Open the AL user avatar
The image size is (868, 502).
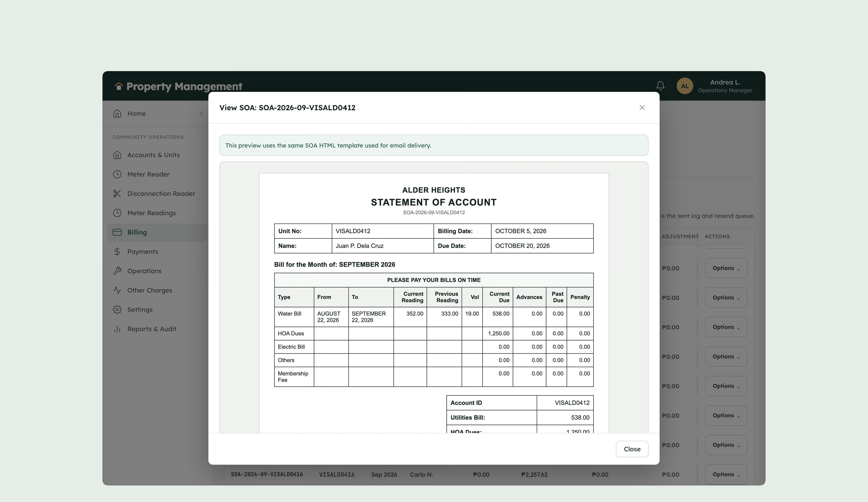coord(684,86)
